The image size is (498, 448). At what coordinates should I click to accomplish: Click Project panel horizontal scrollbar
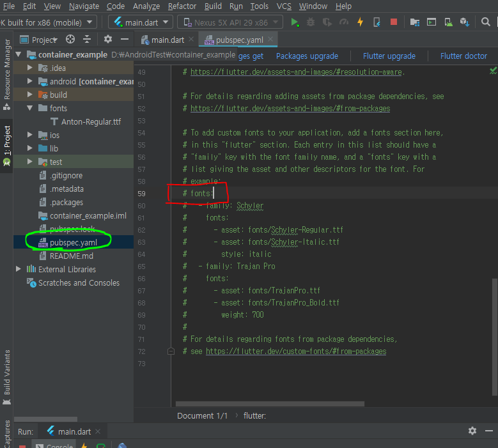45,419
